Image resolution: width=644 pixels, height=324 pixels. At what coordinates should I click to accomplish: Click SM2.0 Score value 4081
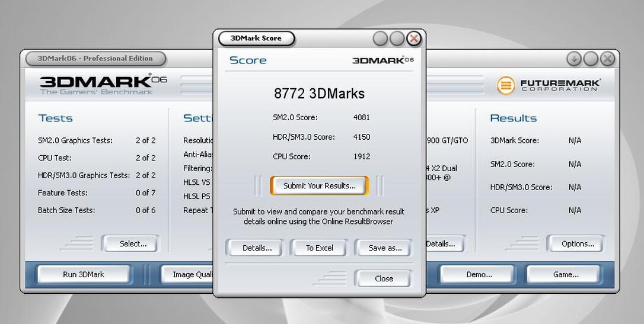click(x=361, y=117)
